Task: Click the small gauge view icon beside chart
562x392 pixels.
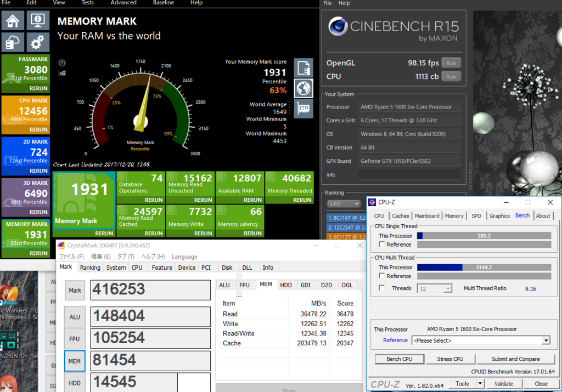Action: click(62, 63)
